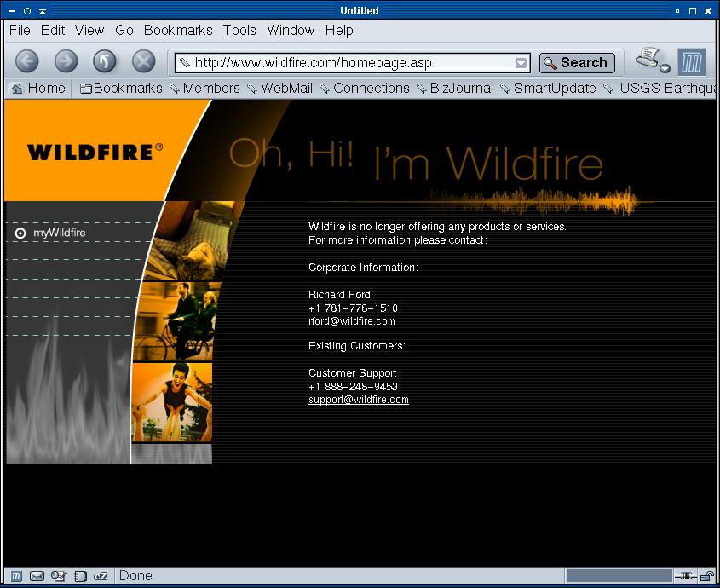Click the 'Existing Customers:' heading
This screenshot has height=588, width=720.
coord(357,345)
